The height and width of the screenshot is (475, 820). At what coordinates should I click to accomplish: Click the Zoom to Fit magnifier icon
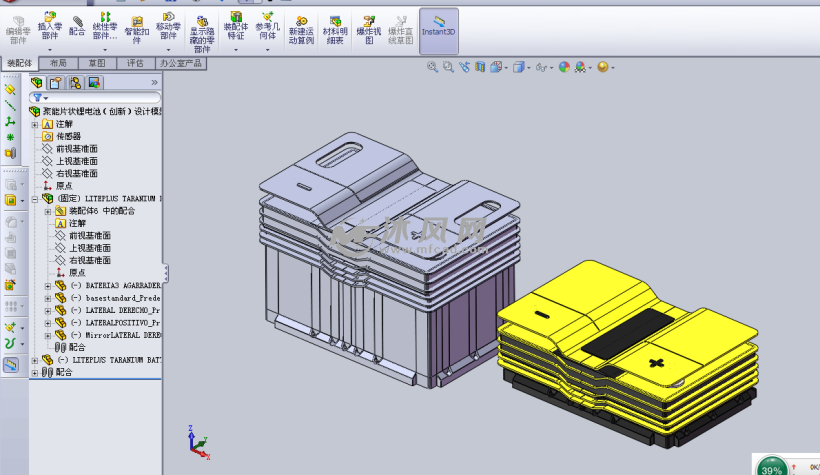433,67
